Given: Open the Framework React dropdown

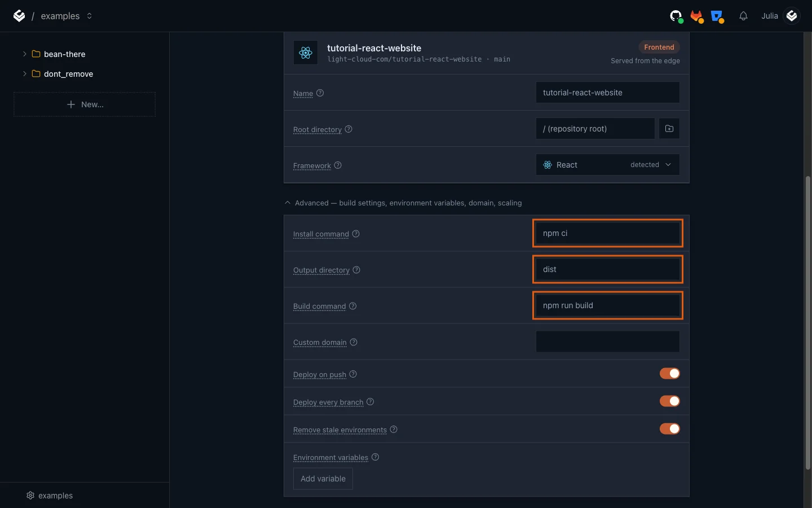Looking at the screenshot, I should (x=607, y=165).
